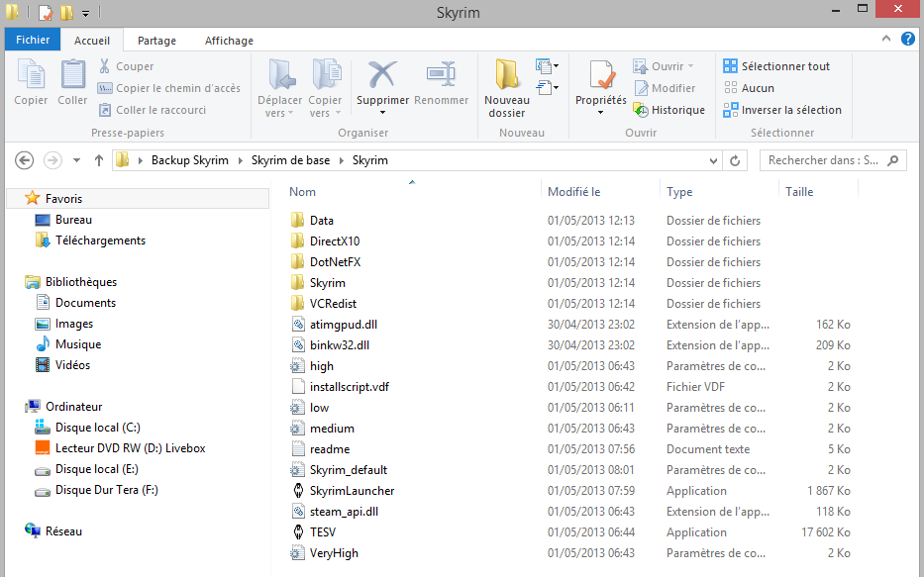
Task: Switch to the Partage tab
Action: tap(156, 40)
